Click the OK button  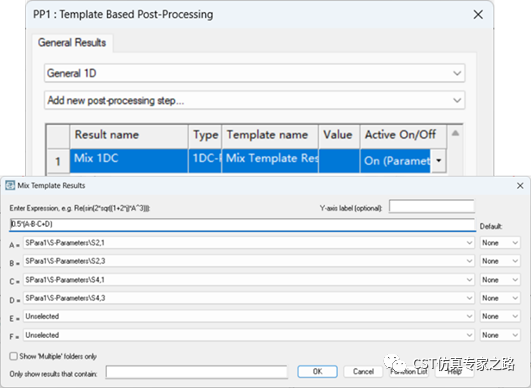tap(317, 371)
